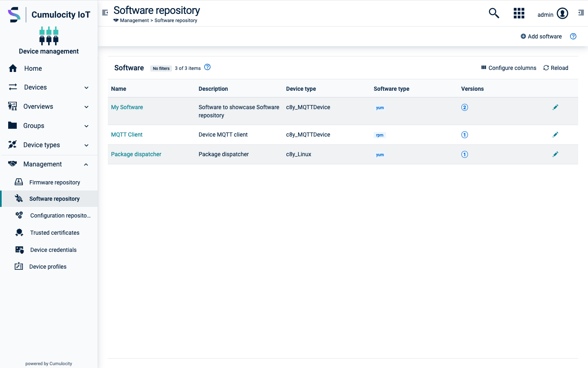Click versions count 1 for MQTT Client
The image size is (588, 368).
tap(465, 135)
